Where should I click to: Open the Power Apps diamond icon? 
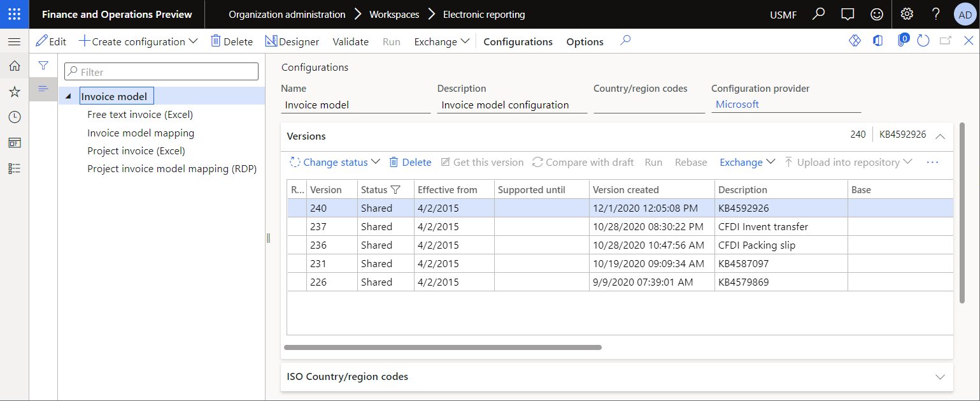[x=855, y=40]
